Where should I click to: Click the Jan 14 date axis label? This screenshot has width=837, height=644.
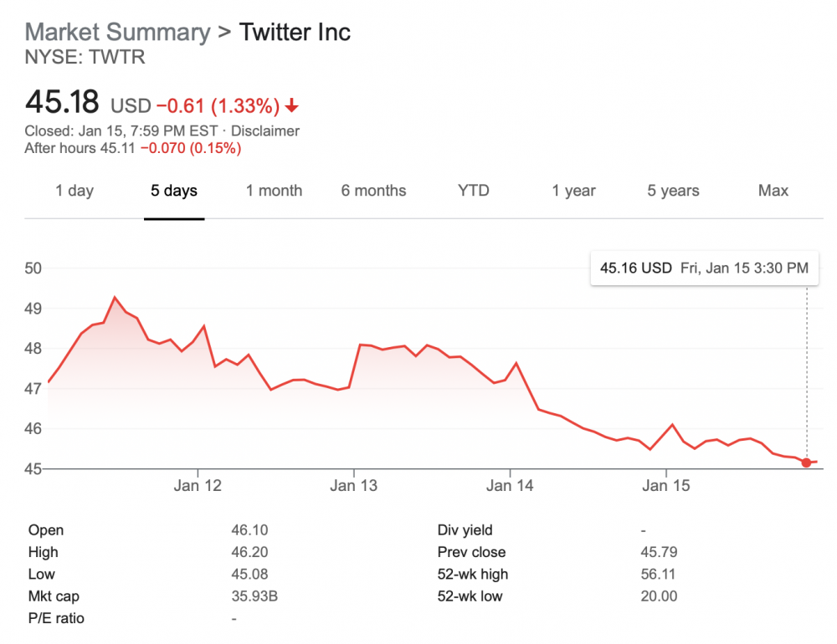511,485
